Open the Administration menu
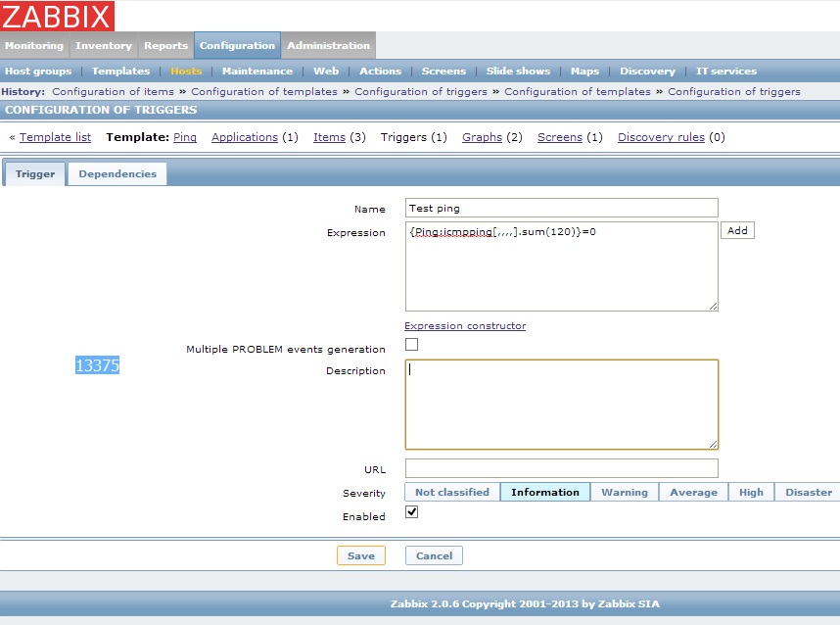The image size is (840, 625). [x=328, y=46]
